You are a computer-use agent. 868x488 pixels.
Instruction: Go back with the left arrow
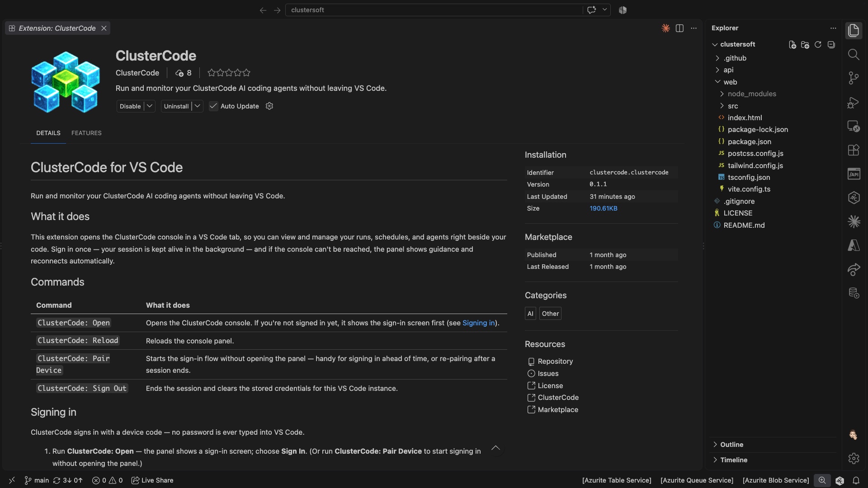263,10
